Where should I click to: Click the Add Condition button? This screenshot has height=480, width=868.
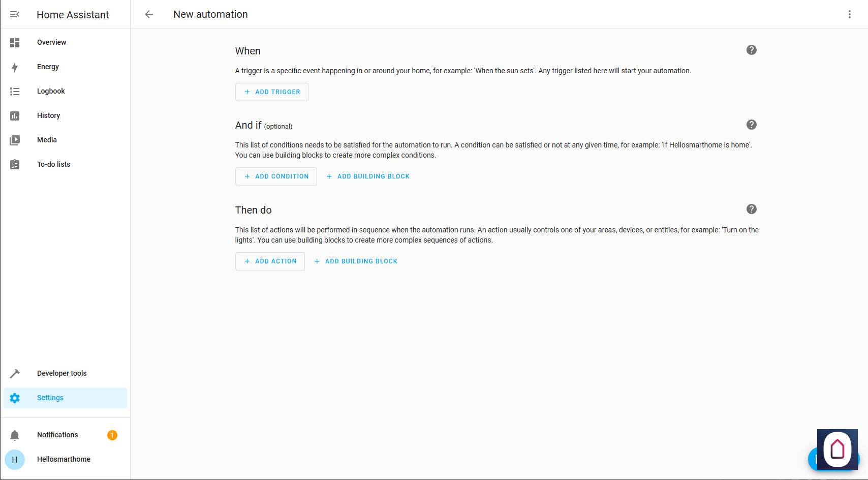[x=276, y=176]
